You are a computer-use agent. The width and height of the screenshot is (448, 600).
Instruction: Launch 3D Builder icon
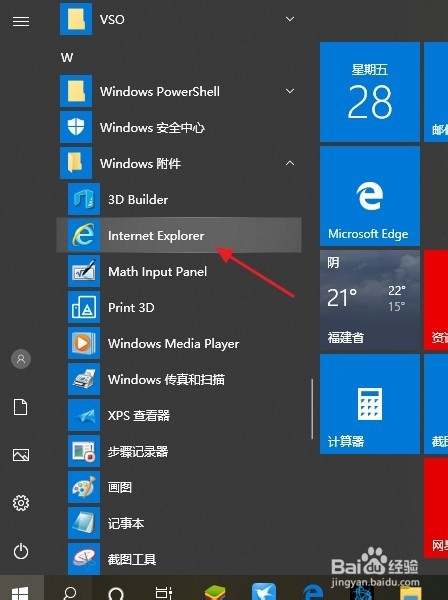(x=84, y=199)
